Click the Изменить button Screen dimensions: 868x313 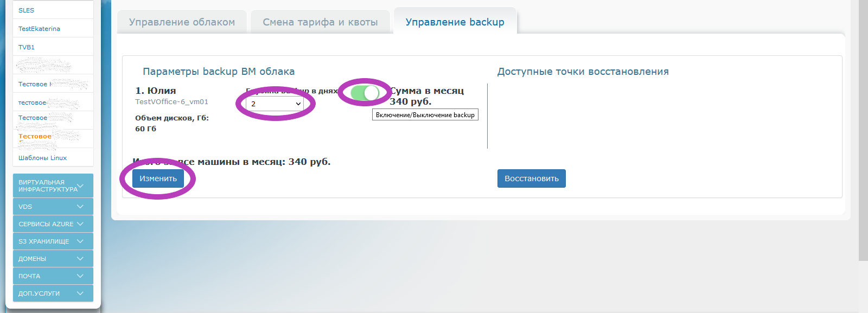[158, 178]
